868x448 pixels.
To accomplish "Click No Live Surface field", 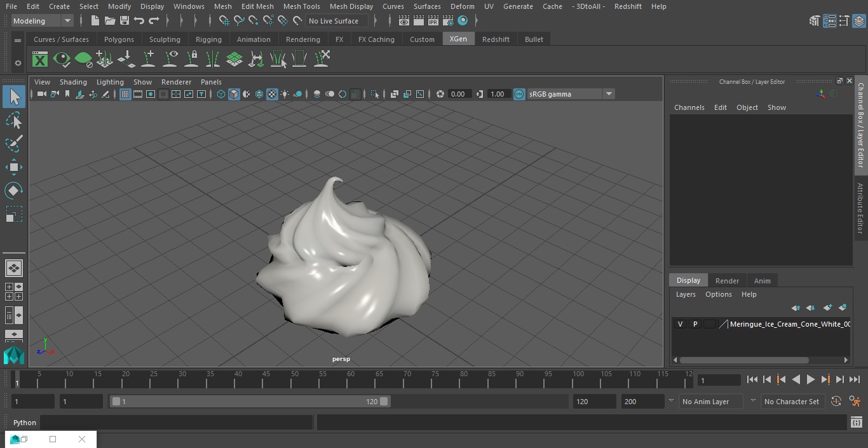I will click(337, 21).
